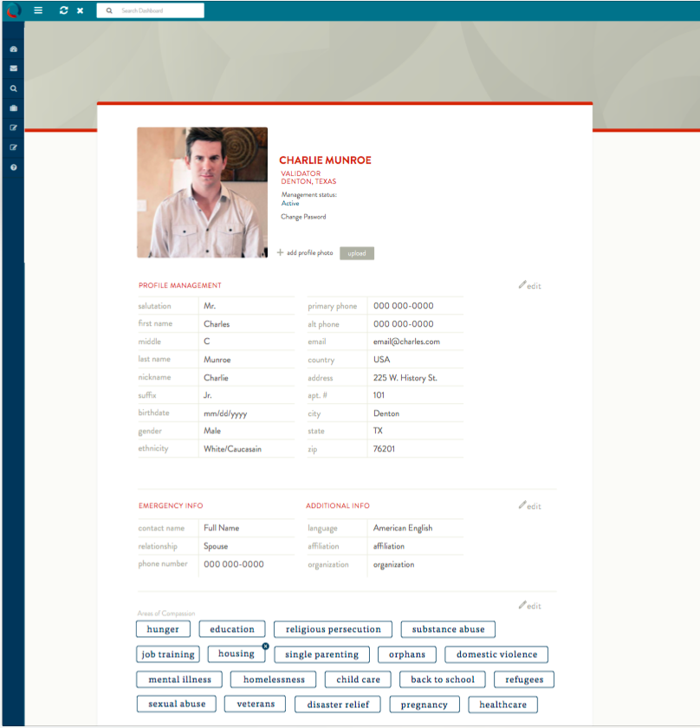Open the hamburger menu
Screen dimensions: 700x728
point(38,10)
